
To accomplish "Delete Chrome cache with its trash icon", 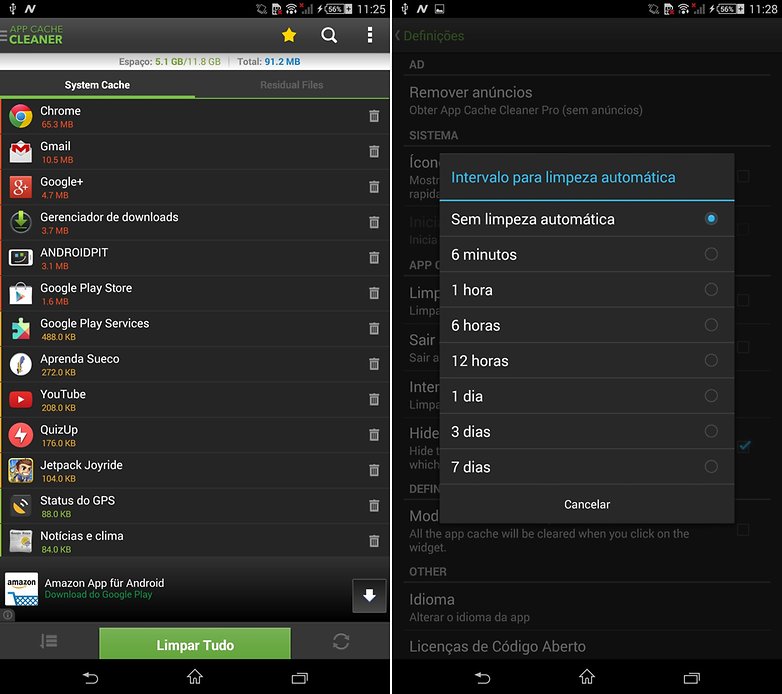I will click(x=374, y=116).
